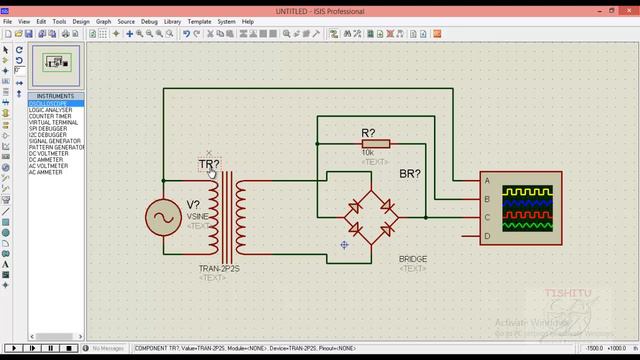Select AC AMMETER in instruments list
Screen dimensions: 640x360
(56, 172)
